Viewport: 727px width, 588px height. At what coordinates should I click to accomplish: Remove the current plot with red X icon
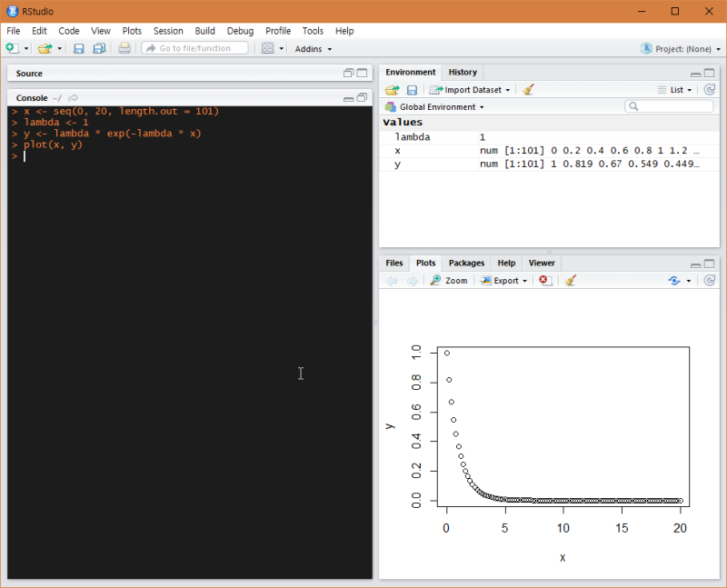(544, 281)
